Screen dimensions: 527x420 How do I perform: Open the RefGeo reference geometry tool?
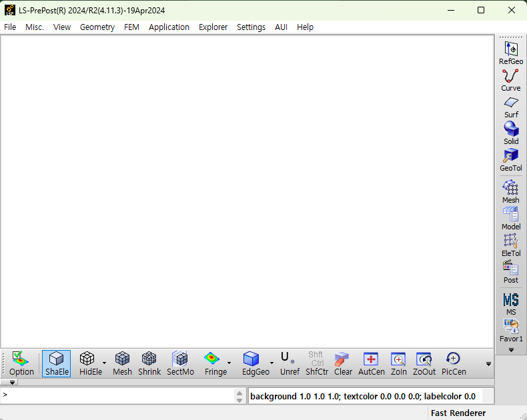511,53
